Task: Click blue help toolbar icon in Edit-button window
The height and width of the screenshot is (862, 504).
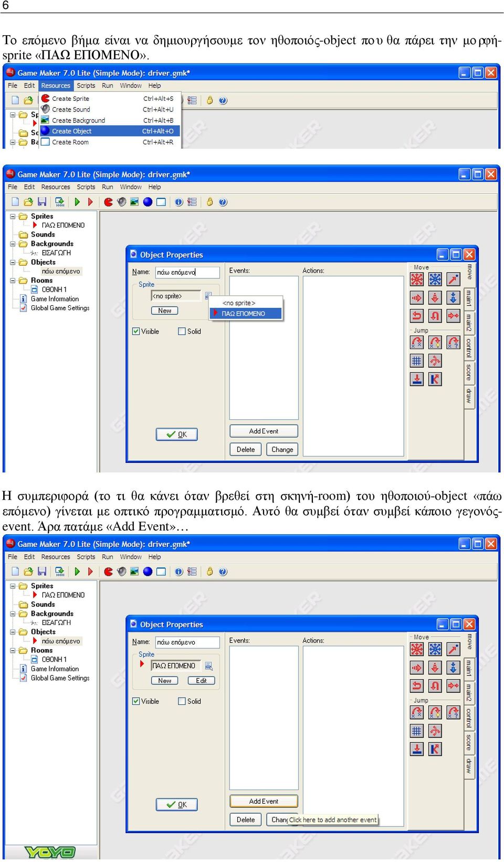Action: 223,572
